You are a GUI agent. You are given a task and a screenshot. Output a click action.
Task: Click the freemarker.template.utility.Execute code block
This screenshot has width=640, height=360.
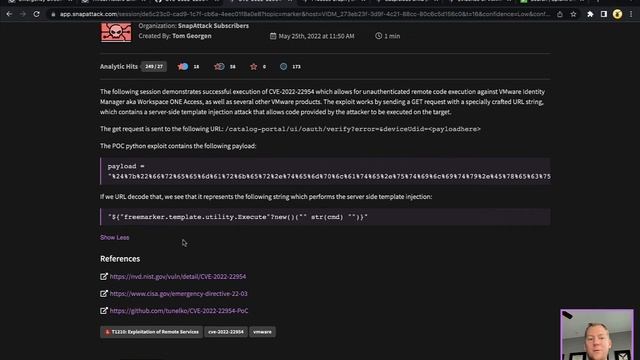click(325, 217)
